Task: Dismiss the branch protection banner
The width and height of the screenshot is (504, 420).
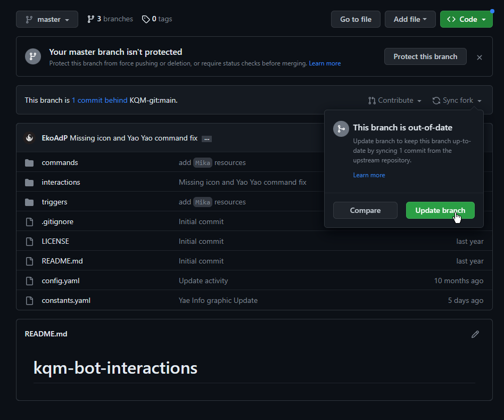Action: click(x=480, y=57)
